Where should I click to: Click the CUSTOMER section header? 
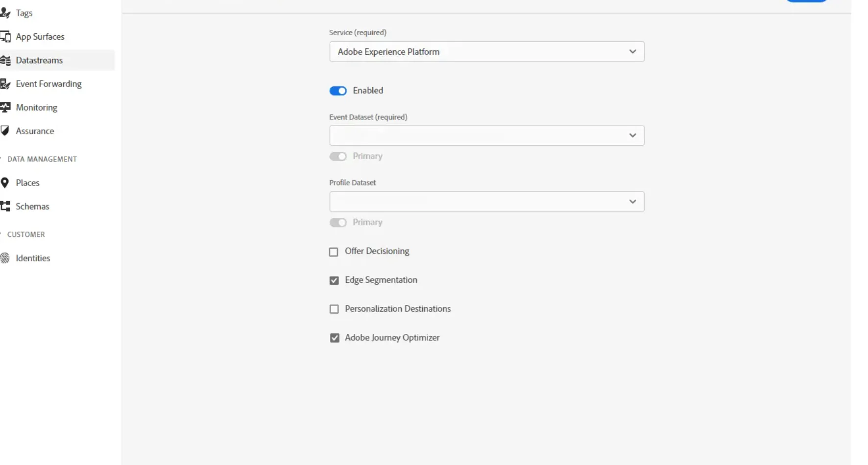[26, 234]
